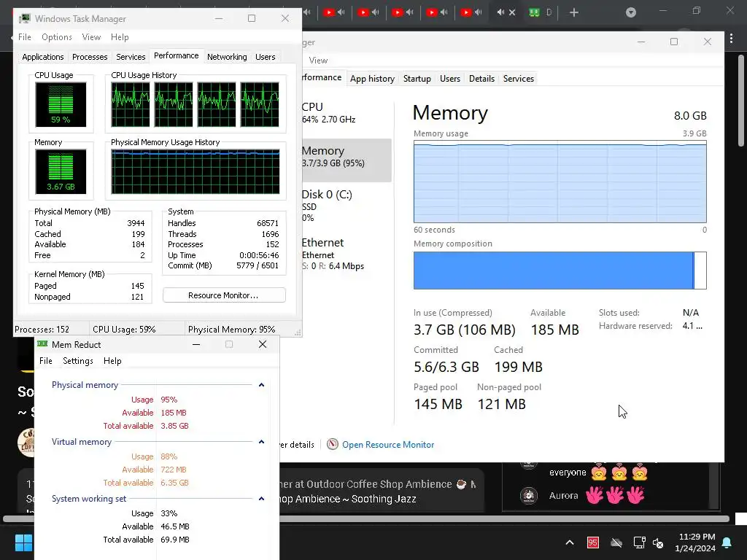
Task: Open the View menu in Windows Task Manager
Action: (91, 37)
